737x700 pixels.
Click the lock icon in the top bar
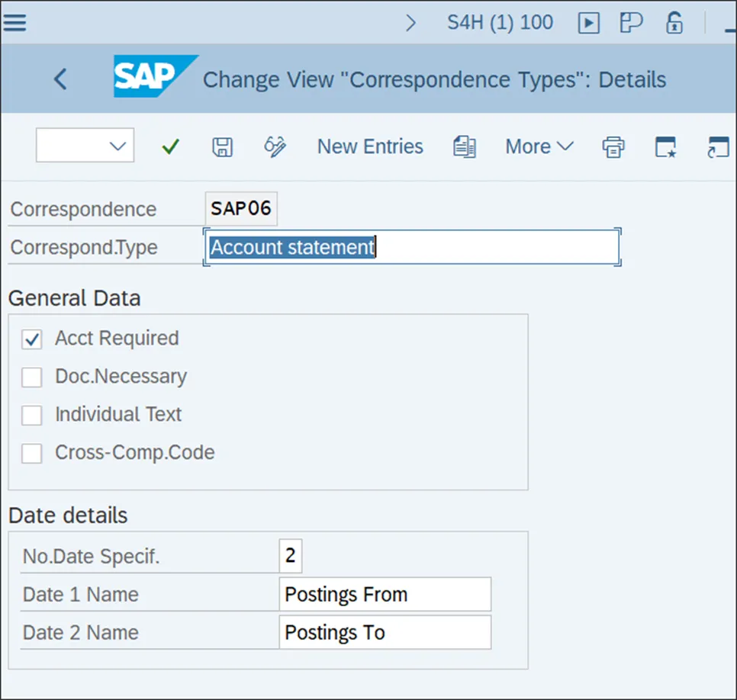[x=674, y=23]
